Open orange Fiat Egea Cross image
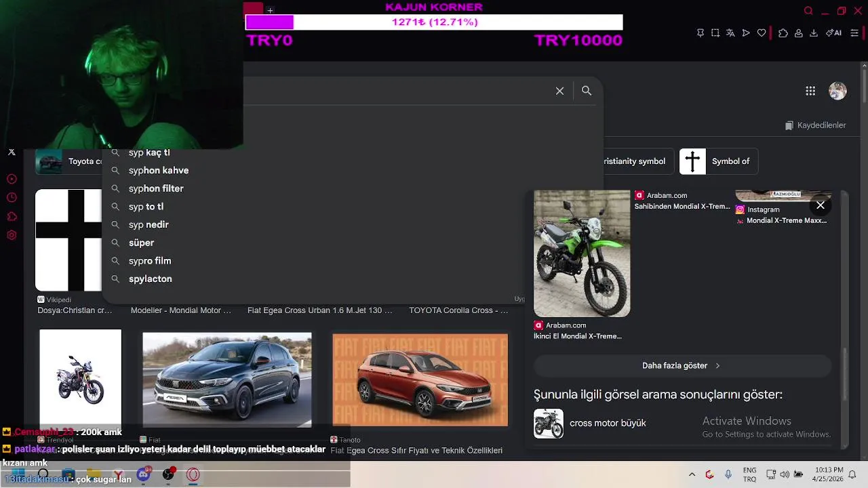This screenshot has height=488, width=868. (420, 380)
